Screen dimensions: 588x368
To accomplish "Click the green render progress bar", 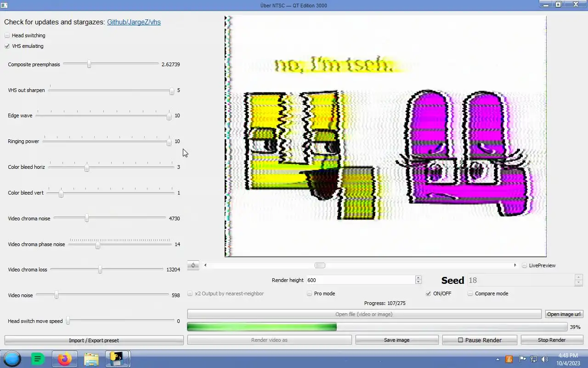I will click(x=377, y=327).
